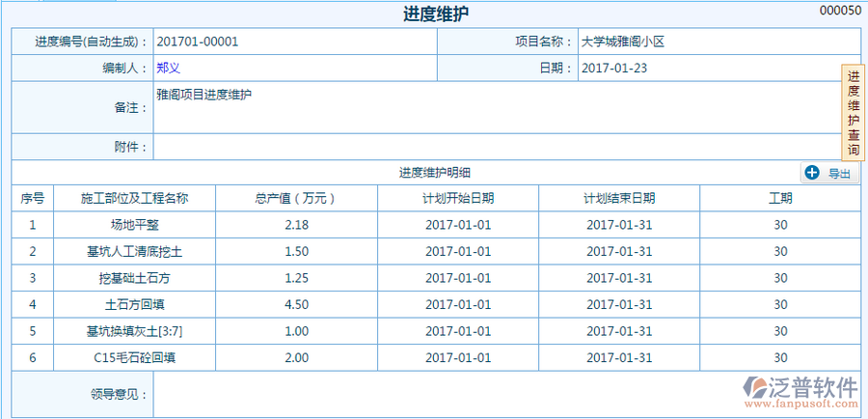Click the 工期 column header
The width and height of the screenshot is (868, 419).
tap(780, 198)
